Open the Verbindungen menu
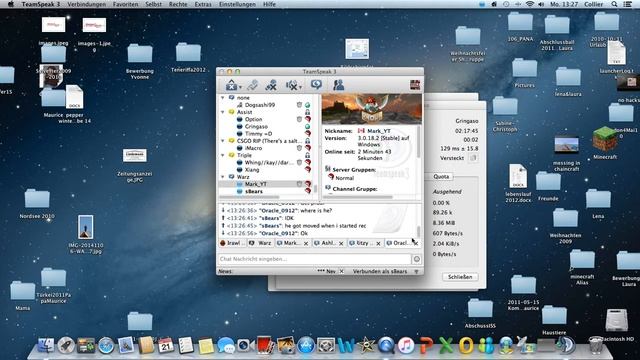 click(x=87, y=4)
